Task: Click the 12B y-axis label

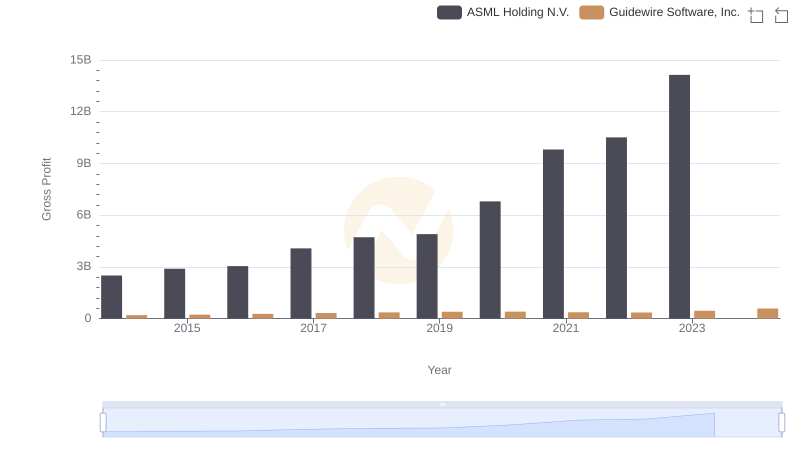Action: tap(81, 111)
